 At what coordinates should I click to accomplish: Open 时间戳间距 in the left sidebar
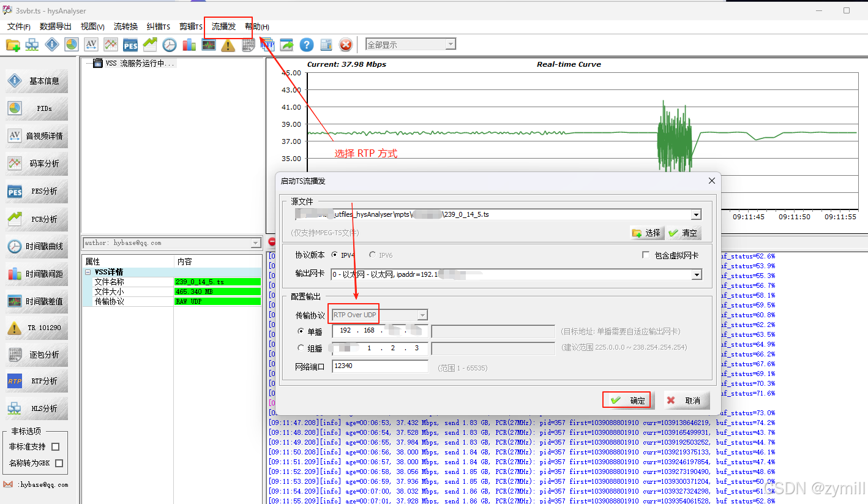click(37, 274)
